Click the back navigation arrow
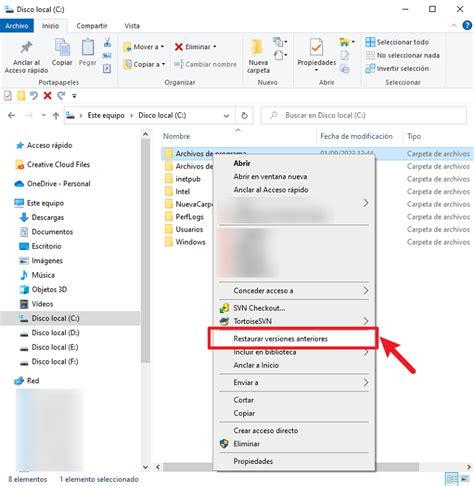Viewport: 474px width, 486px height. (12, 115)
